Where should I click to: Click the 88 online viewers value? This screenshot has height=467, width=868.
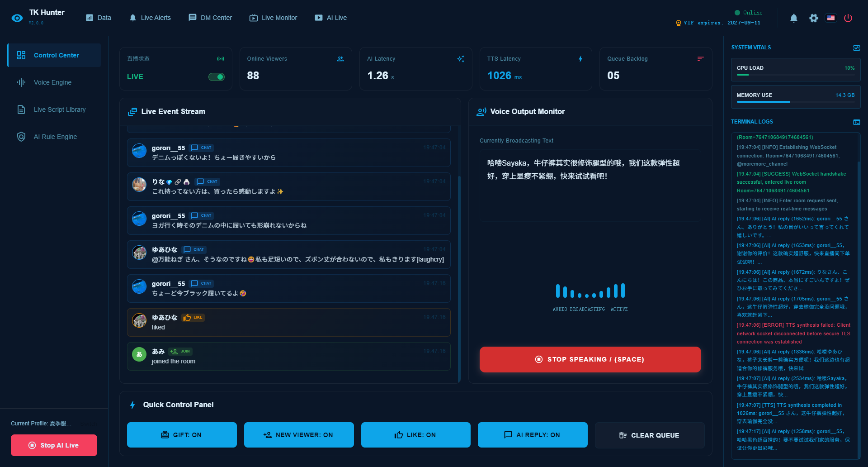(253, 76)
